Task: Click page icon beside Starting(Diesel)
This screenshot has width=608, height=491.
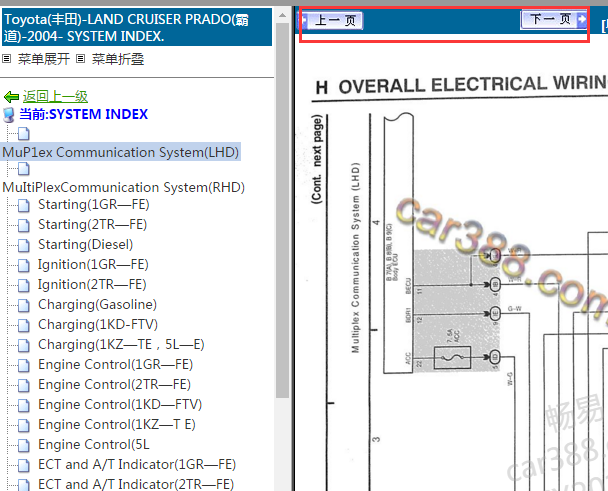Action: [24, 245]
